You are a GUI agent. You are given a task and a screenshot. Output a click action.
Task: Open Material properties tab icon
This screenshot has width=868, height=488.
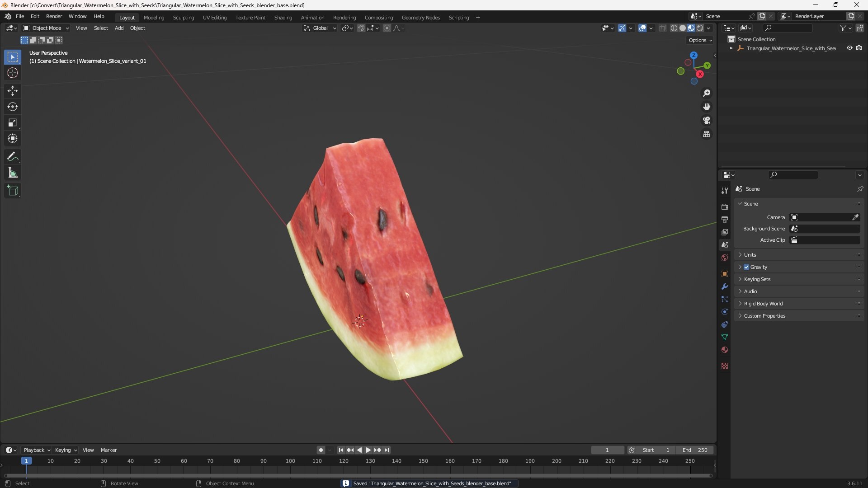click(x=725, y=350)
